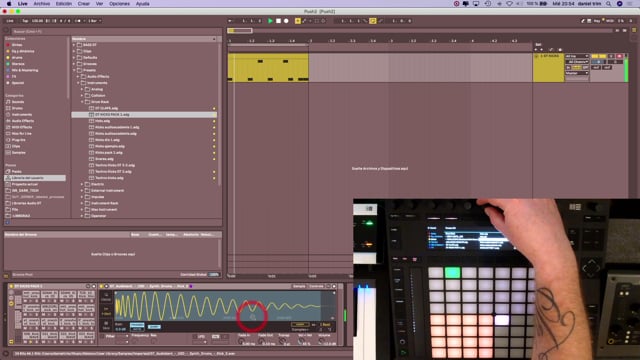
Task: Select the 'Mix & Mastering' collection
Action: point(24,70)
